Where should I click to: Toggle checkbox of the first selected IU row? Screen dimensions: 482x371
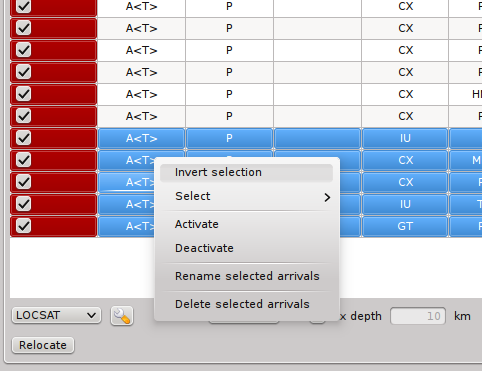pyautogui.click(x=24, y=138)
